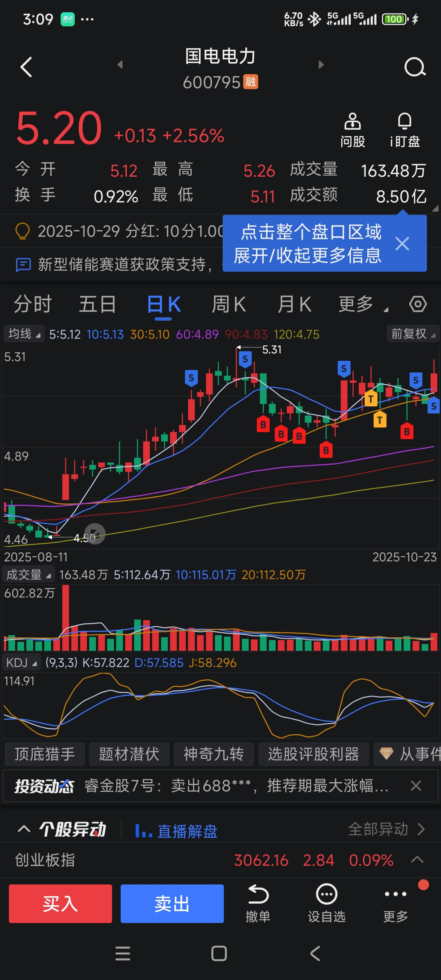Tap the KDJ J:58.296 value
The image size is (441, 980).
(212, 663)
